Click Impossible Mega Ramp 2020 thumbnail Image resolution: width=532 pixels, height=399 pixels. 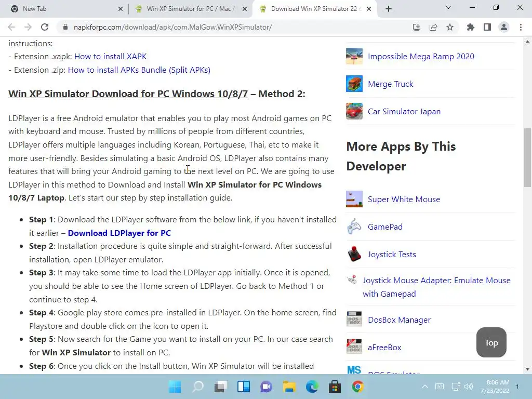pos(354,56)
